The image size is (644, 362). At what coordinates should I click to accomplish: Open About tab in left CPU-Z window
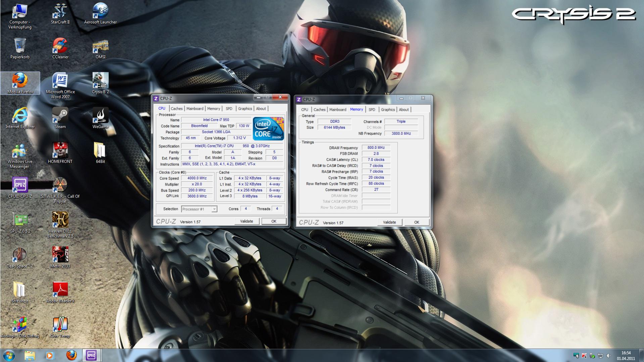pos(261,109)
